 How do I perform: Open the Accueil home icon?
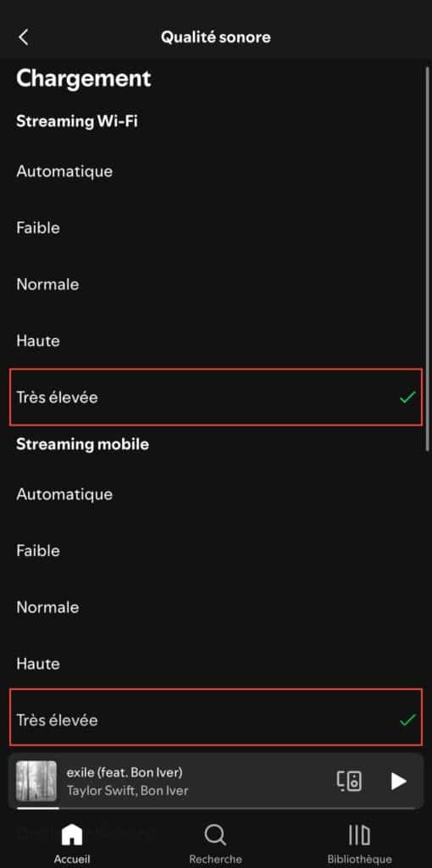click(x=72, y=834)
